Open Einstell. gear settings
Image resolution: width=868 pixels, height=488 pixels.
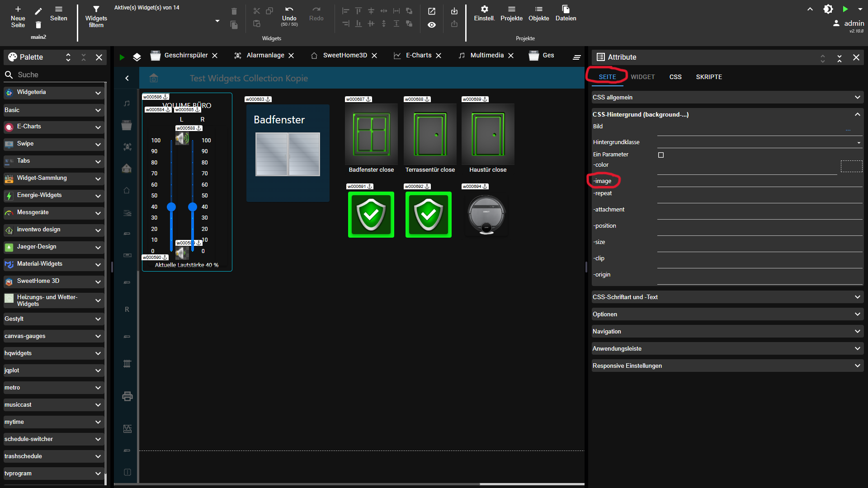484,9
